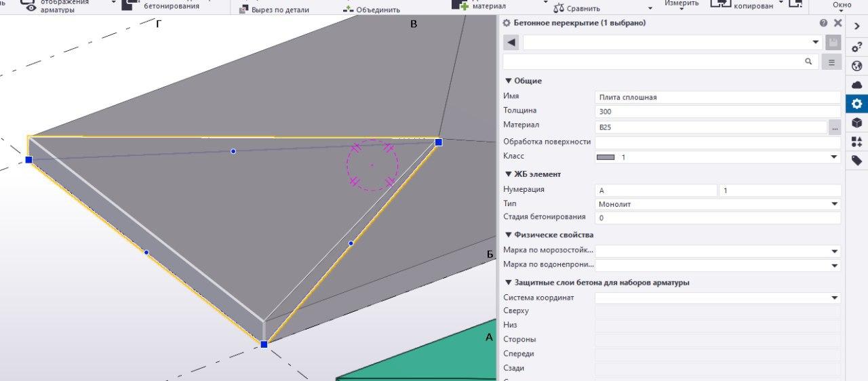Collapse the side pane with the chevron arrow
The height and width of the screenshot is (381, 868).
(857, 26)
